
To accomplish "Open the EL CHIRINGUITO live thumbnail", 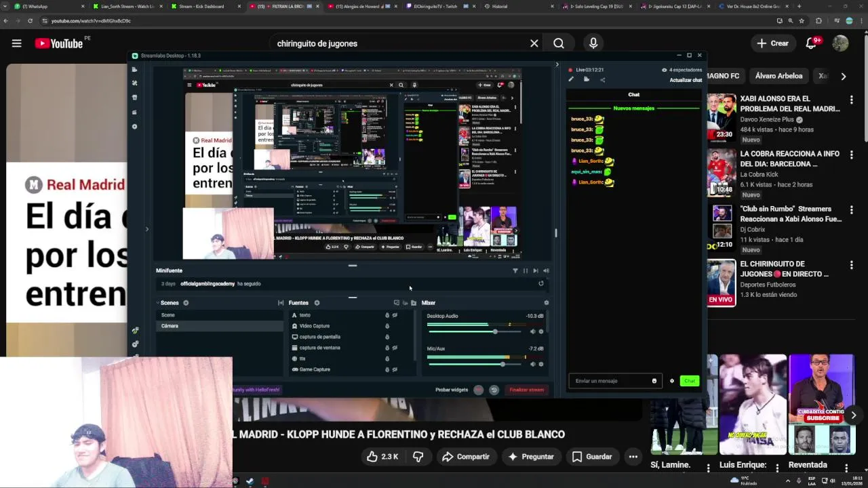I will pos(721,283).
